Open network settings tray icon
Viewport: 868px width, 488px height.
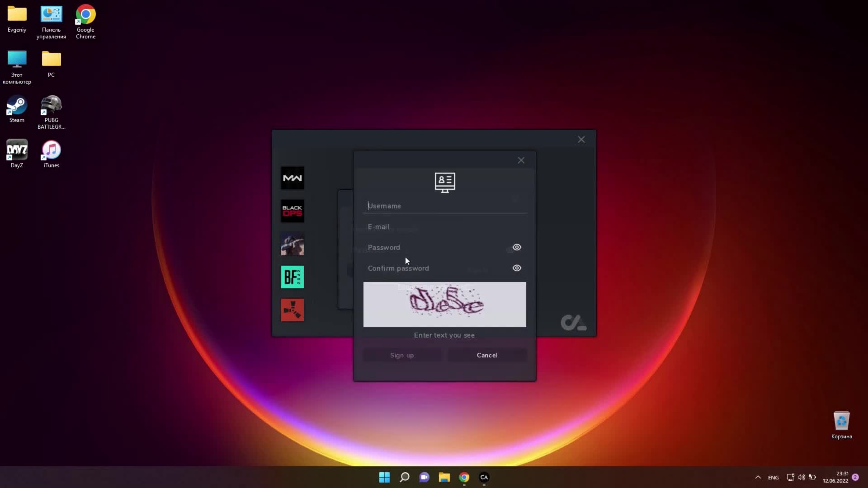point(790,477)
